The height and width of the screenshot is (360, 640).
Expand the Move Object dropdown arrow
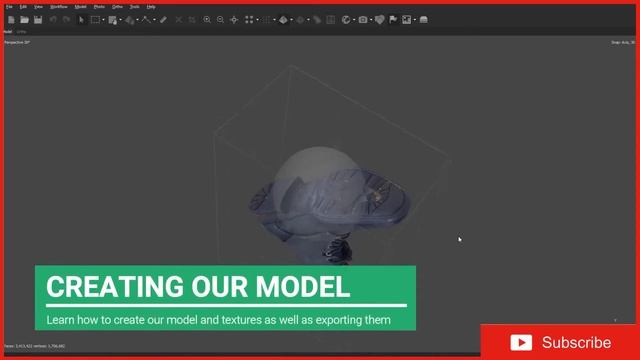[137, 20]
